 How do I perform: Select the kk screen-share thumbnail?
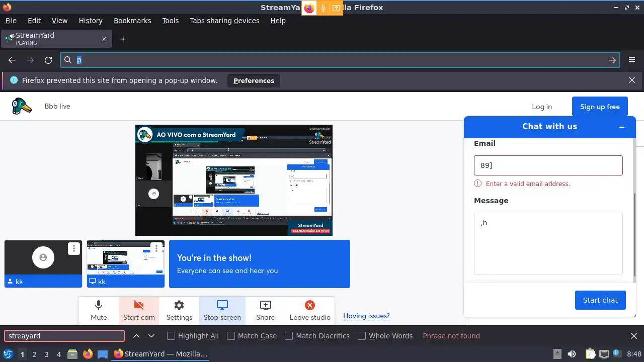(126, 264)
